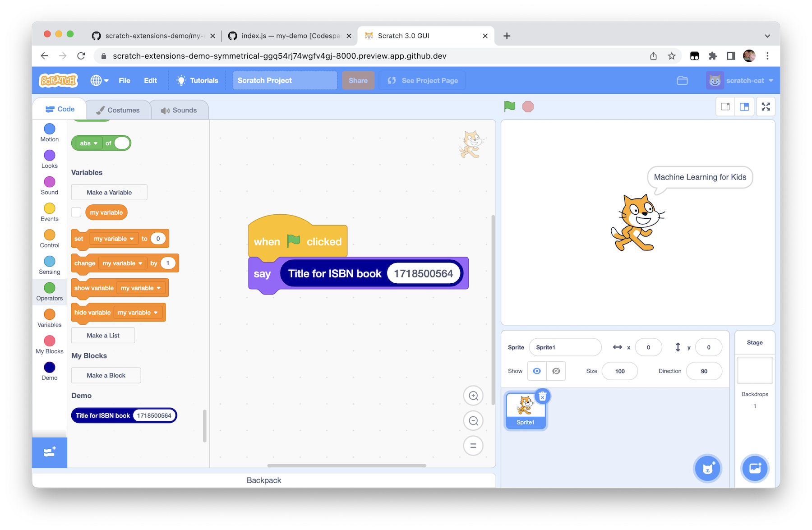The height and width of the screenshot is (530, 812).
Task: Hide Sprite1 using the crossed-out eye
Action: (x=556, y=371)
